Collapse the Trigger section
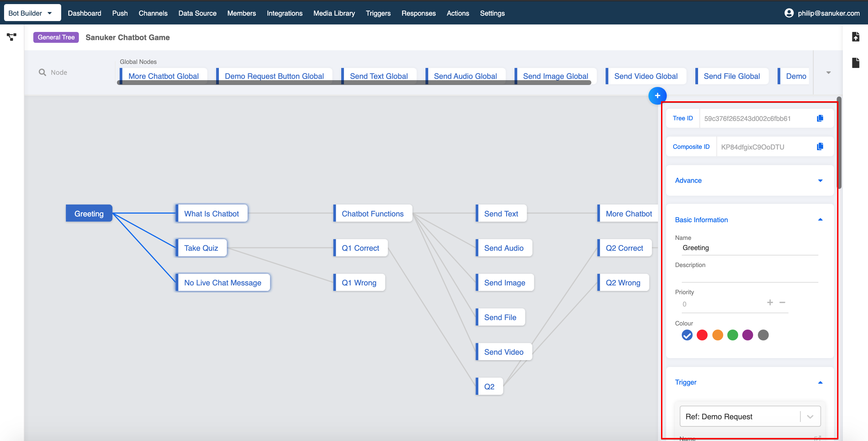Image resolution: width=868 pixels, height=441 pixels. coord(820,383)
